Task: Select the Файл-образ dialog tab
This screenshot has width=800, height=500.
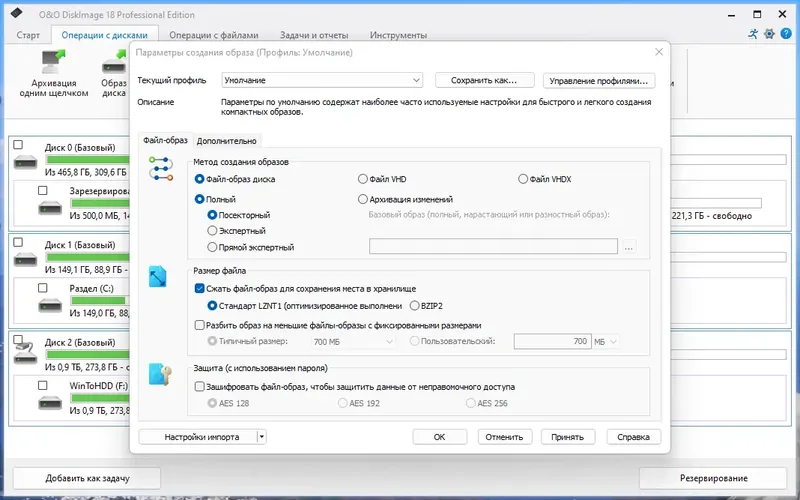Action: [x=165, y=140]
